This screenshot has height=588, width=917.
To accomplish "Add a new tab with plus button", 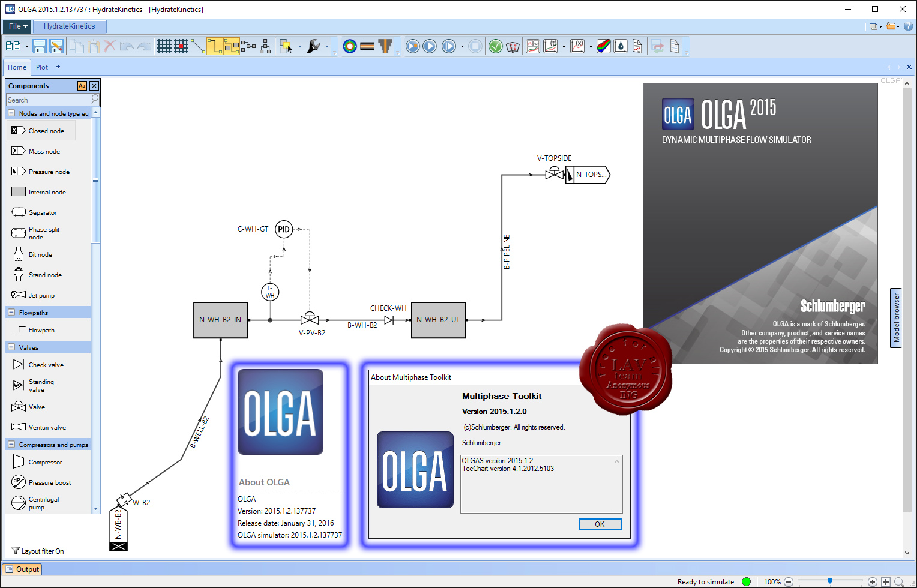I will [x=58, y=67].
